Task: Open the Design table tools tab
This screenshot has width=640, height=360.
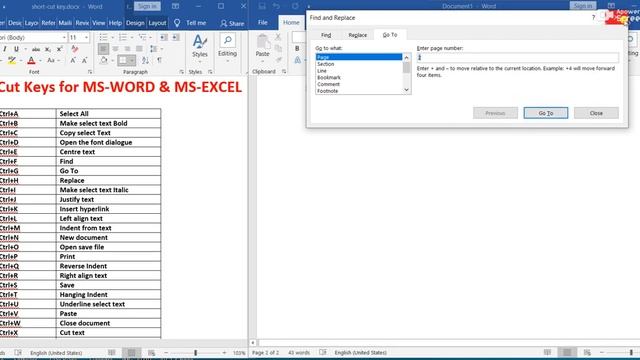Action: [135, 23]
